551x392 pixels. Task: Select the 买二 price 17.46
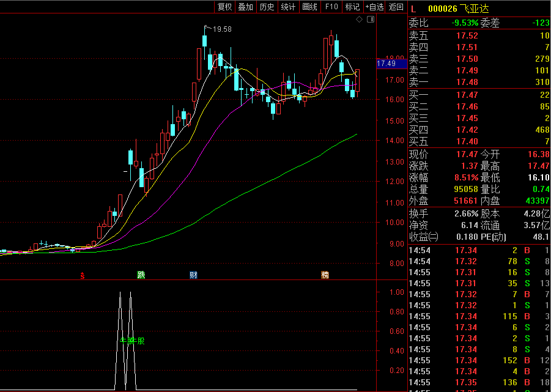[x=467, y=106]
